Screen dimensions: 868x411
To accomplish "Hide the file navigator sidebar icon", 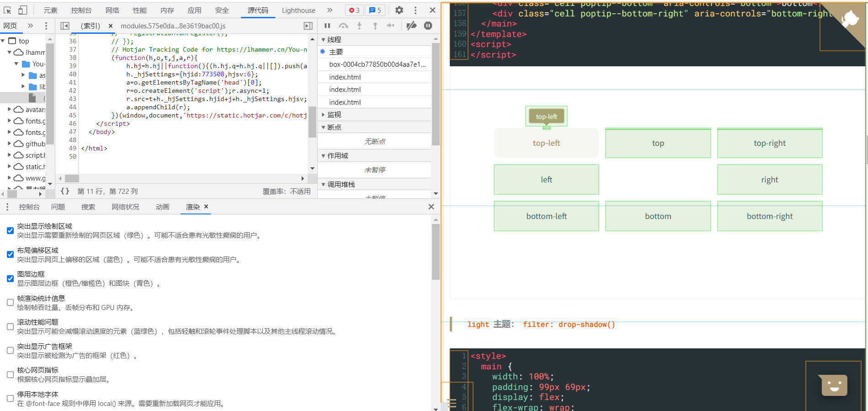I will pos(65,26).
